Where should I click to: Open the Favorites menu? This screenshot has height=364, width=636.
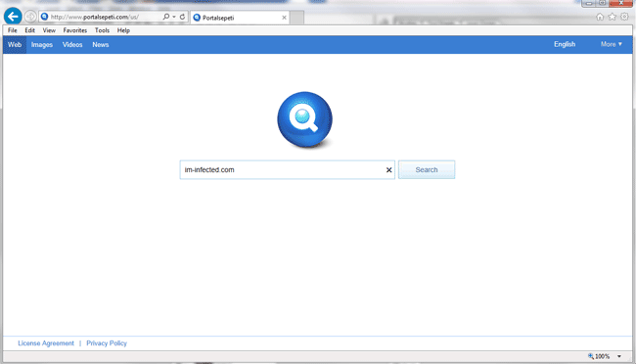[75, 30]
